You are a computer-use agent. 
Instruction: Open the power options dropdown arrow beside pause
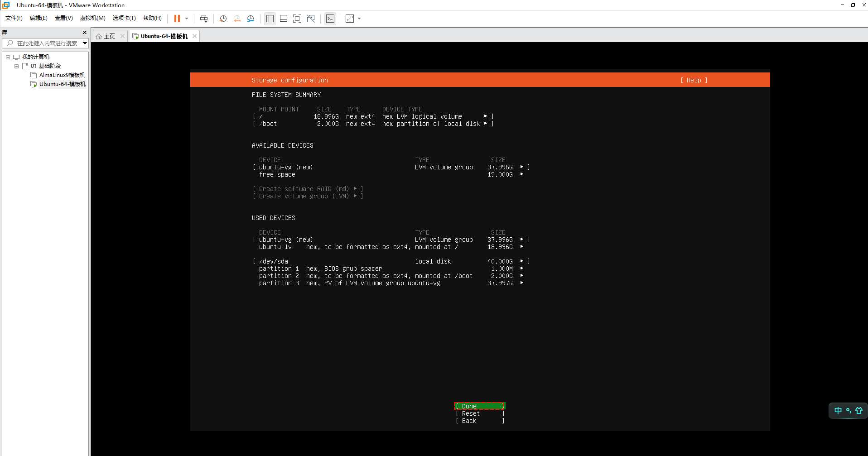click(187, 19)
